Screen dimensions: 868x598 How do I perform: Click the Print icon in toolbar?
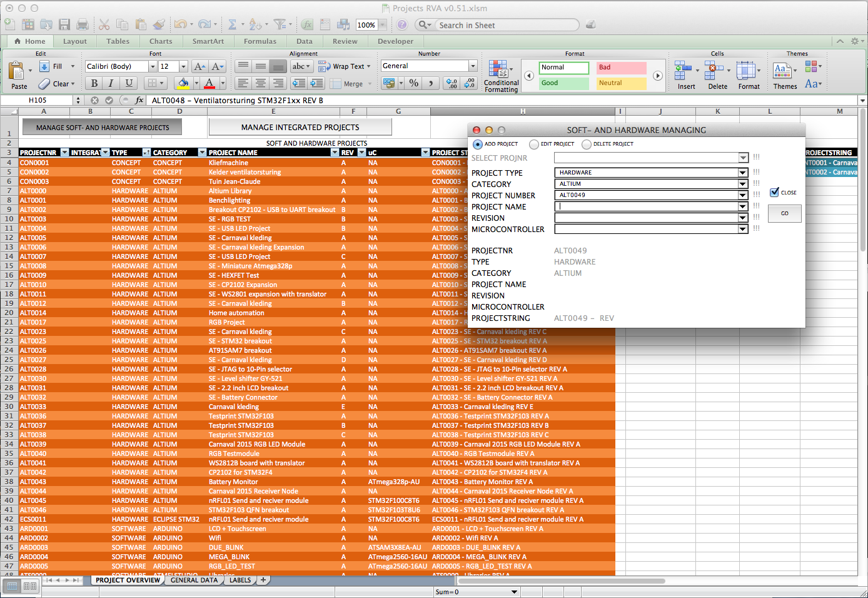click(x=83, y=24)
